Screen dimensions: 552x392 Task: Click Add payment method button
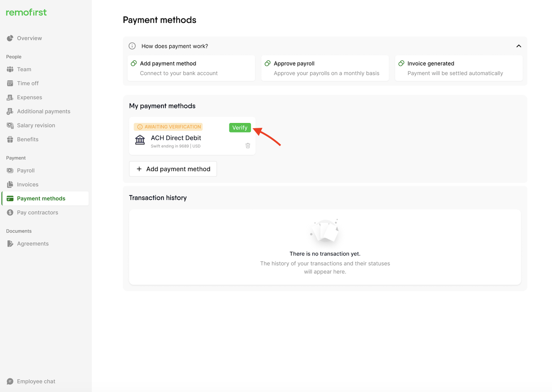tap(173, 169)
